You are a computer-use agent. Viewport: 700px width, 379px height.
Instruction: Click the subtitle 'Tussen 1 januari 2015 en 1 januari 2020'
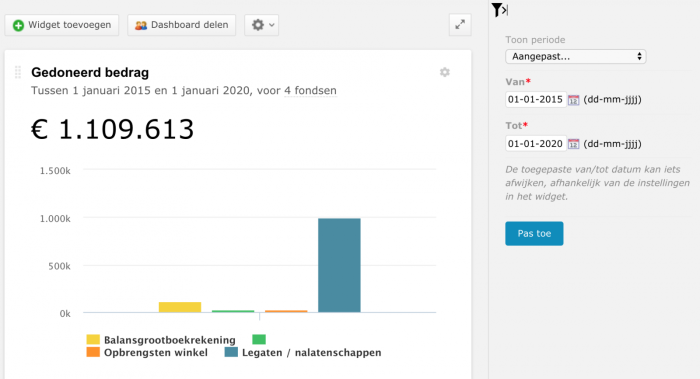coord(140,91)
